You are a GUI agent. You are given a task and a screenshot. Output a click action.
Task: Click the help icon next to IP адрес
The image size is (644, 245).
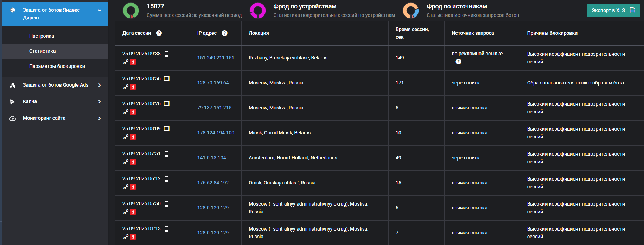click(225, 33)
